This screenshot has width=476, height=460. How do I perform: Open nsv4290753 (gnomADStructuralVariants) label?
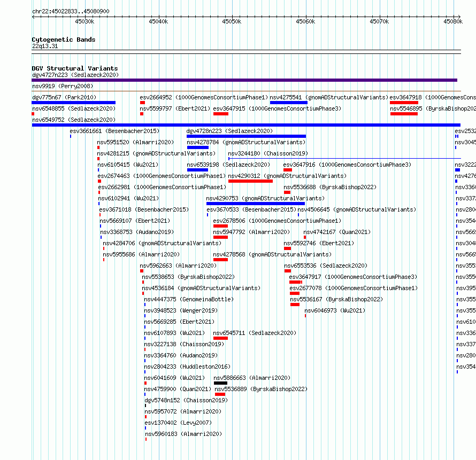click(x=265, y=198)
